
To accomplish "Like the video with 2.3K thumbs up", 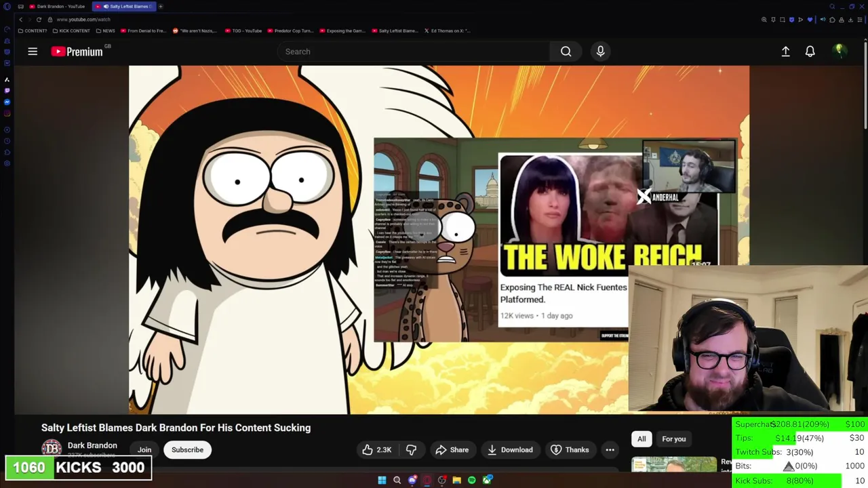I will coord(376,450).
